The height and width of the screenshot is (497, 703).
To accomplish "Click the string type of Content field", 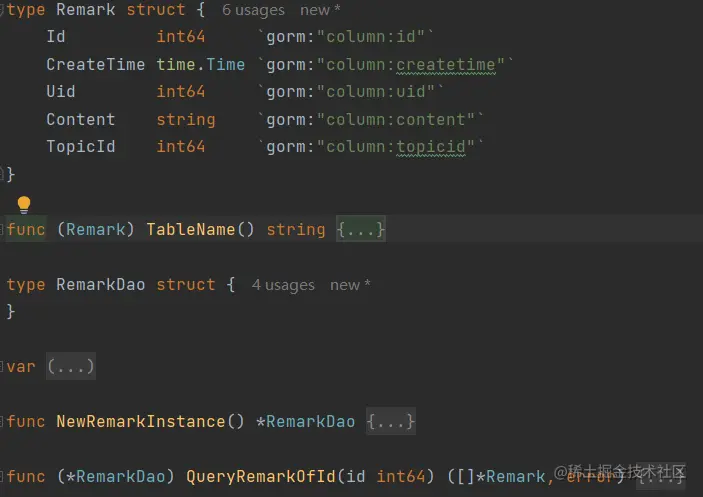I will pyautogui.click(x=186, y=120).
